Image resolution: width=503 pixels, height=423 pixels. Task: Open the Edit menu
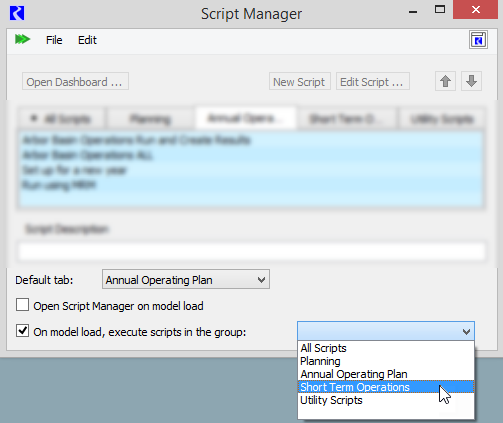tap(87, 40)
